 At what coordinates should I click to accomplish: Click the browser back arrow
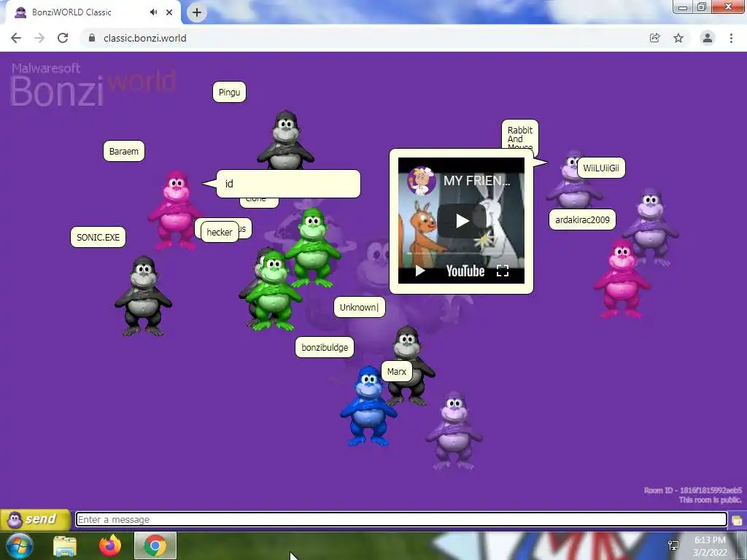pos(16,38)
